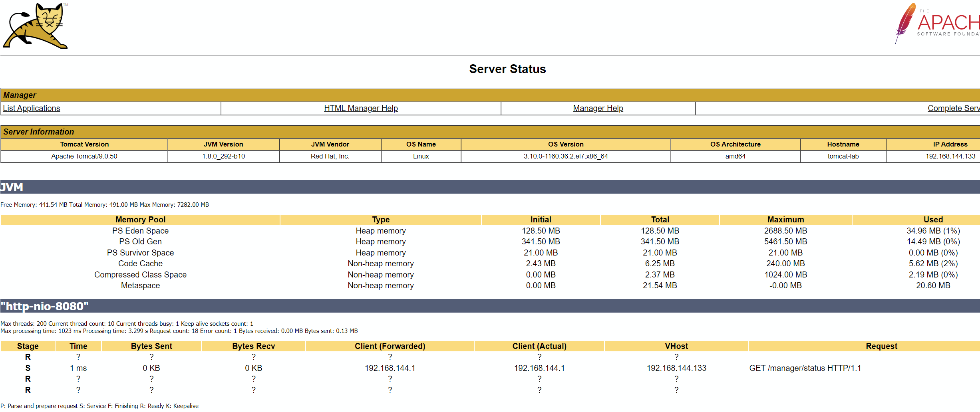Click the Max threads summary line
Screen dimensions: 980x412
point(127,324)
